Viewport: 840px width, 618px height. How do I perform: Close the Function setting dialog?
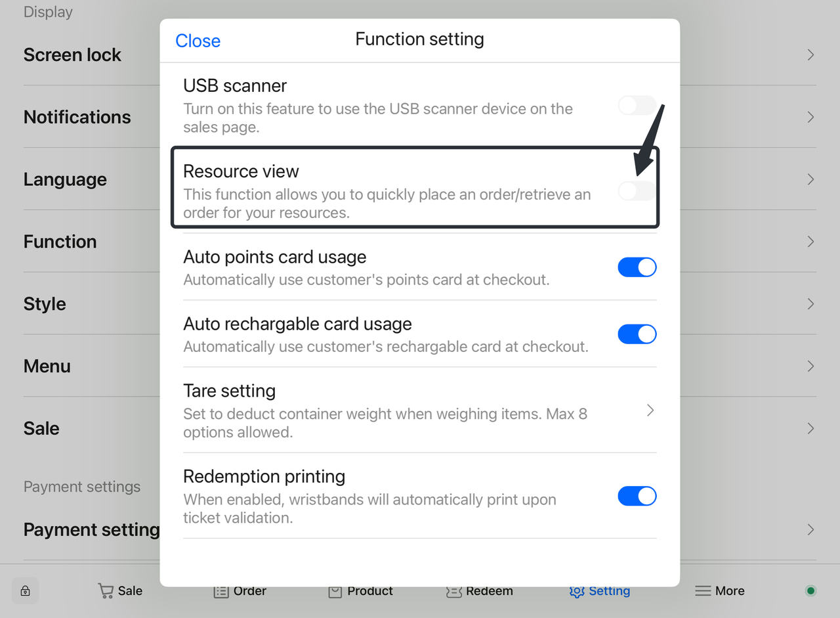(x=198, y=41)
